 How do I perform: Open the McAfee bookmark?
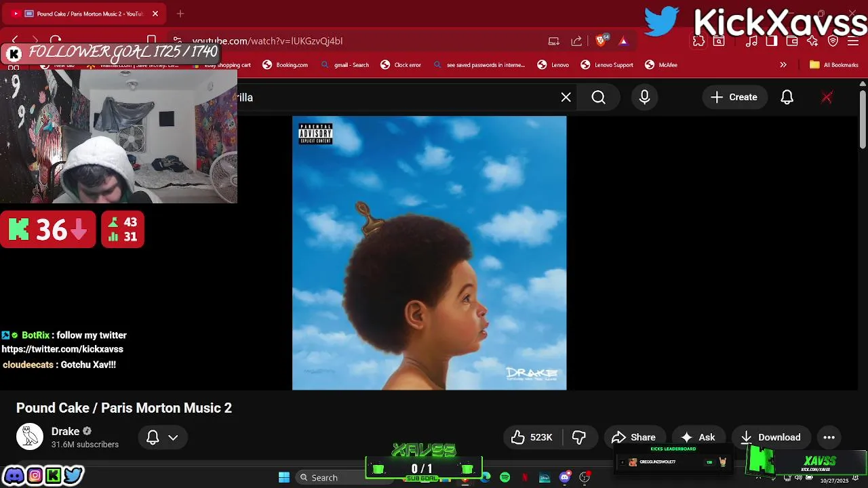coord(661,65)
